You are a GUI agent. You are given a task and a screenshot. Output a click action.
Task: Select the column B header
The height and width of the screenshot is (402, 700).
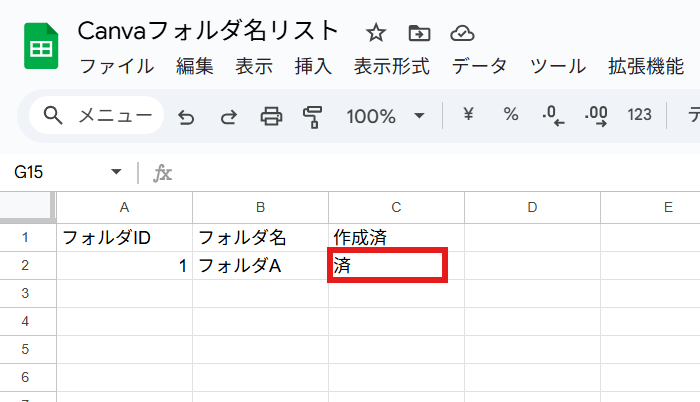[x=261, y=207]
